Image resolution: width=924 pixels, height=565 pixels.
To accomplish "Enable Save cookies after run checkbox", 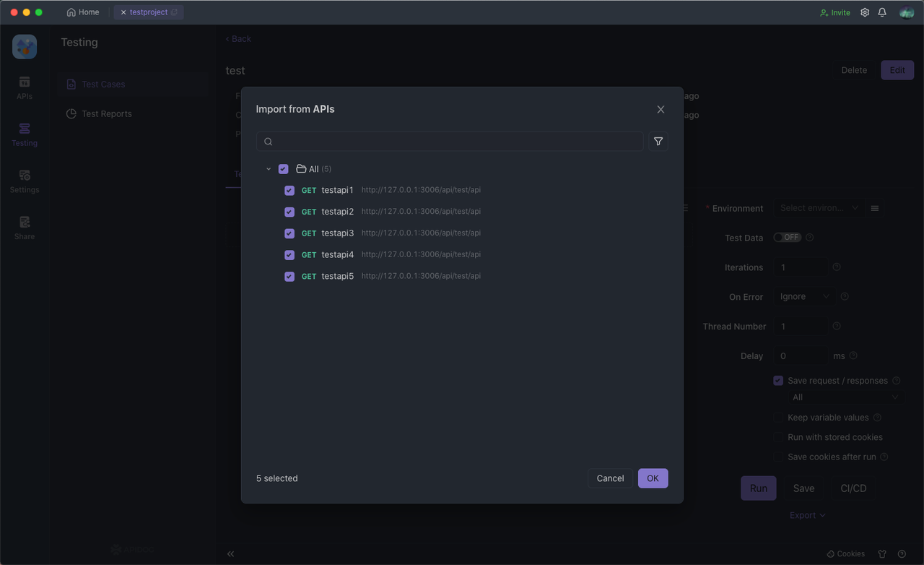I will 778,457.
